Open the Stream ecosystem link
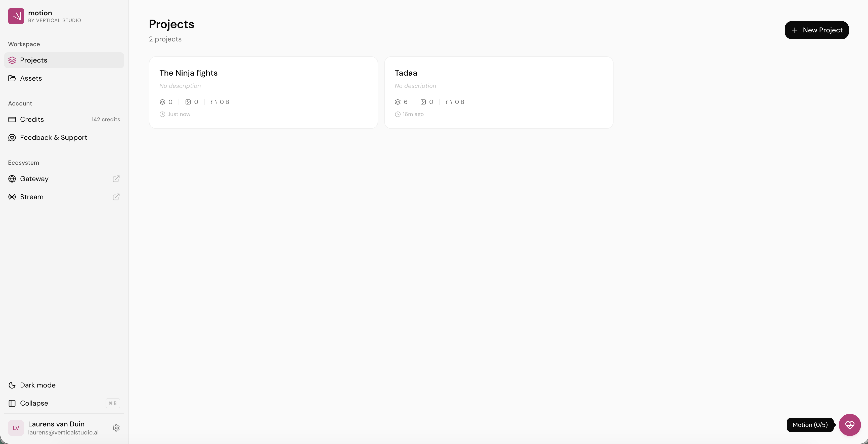Screen dimensions: 868x444 coord(32,197)
